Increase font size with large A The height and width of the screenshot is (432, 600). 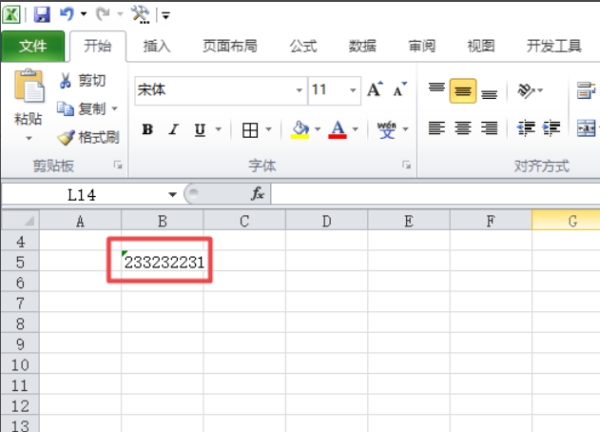click(x=375, y=90)
